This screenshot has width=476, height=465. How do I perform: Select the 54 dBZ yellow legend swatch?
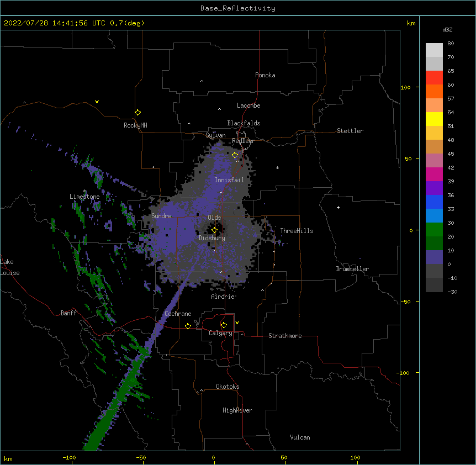[434, 119]
